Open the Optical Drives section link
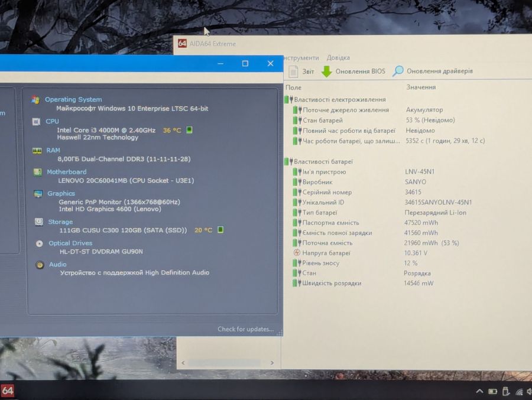This screenshot has width=532, height=400. tap(70, 243)
